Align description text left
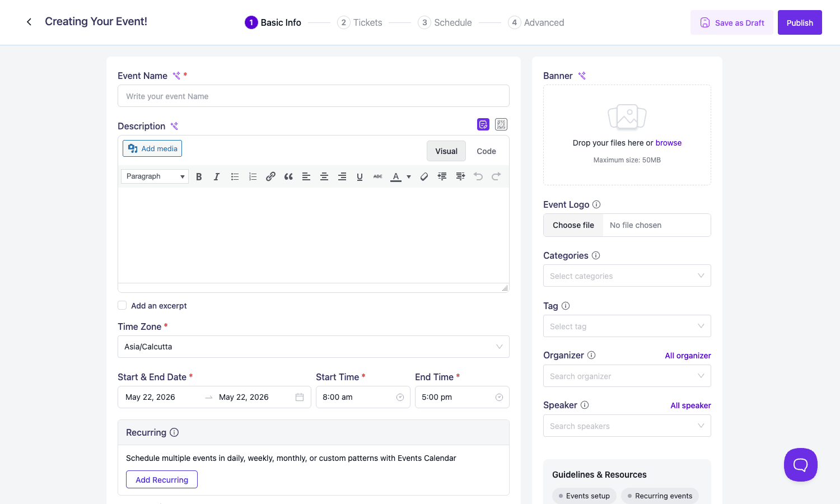Screen dimensions: 840x504 click(x=306, y=176)
